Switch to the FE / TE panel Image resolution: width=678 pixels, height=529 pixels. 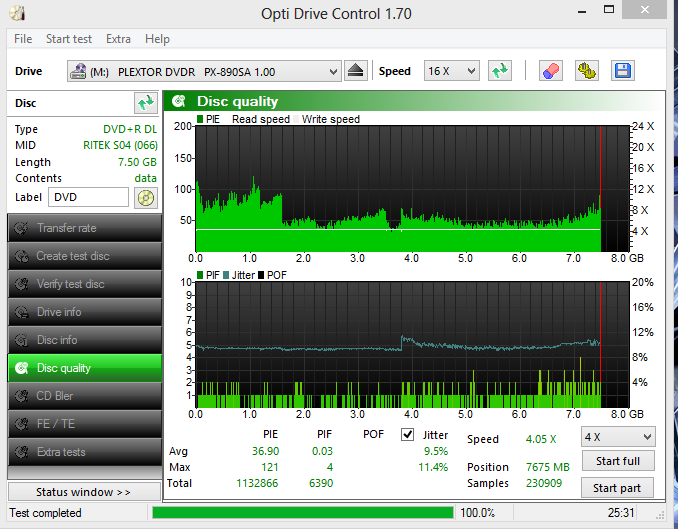click(x=85, y=424)
